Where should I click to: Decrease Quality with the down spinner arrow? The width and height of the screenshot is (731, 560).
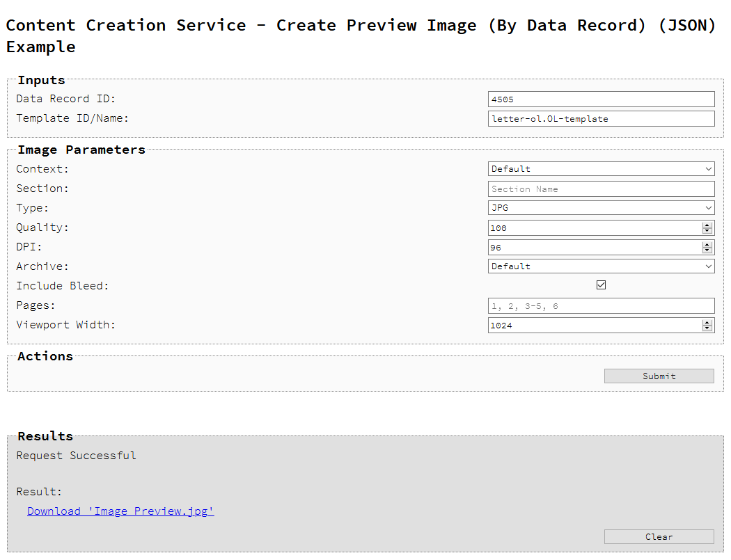(707, 231)
